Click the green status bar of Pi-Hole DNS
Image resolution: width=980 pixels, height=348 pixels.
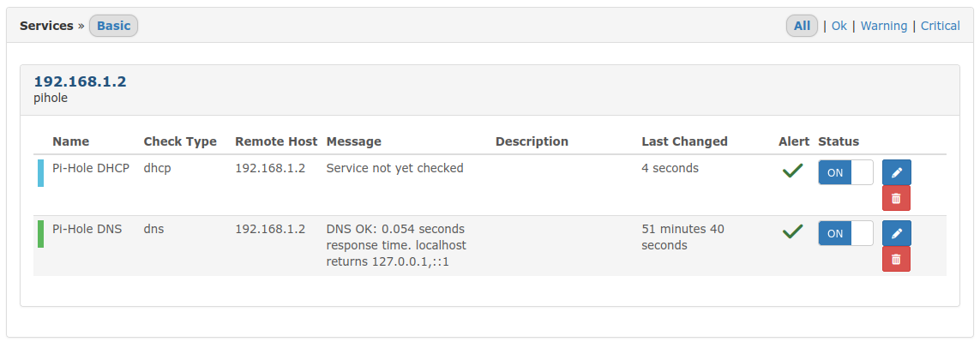coord(40,234)
